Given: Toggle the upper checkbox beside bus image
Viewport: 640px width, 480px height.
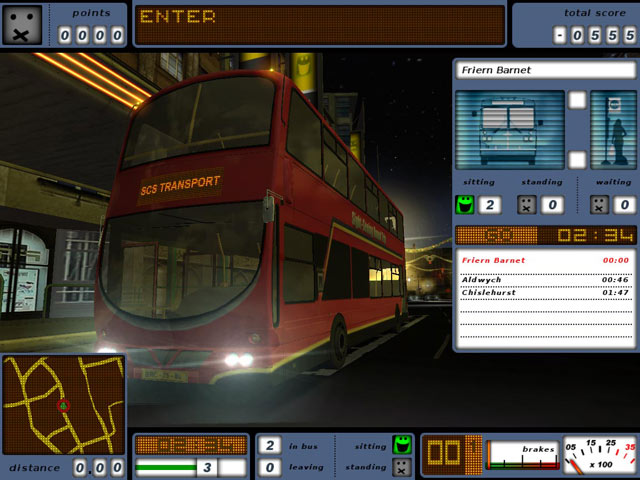Looking at the screenshot, I should pyautogui.click(x=577, y=100).
